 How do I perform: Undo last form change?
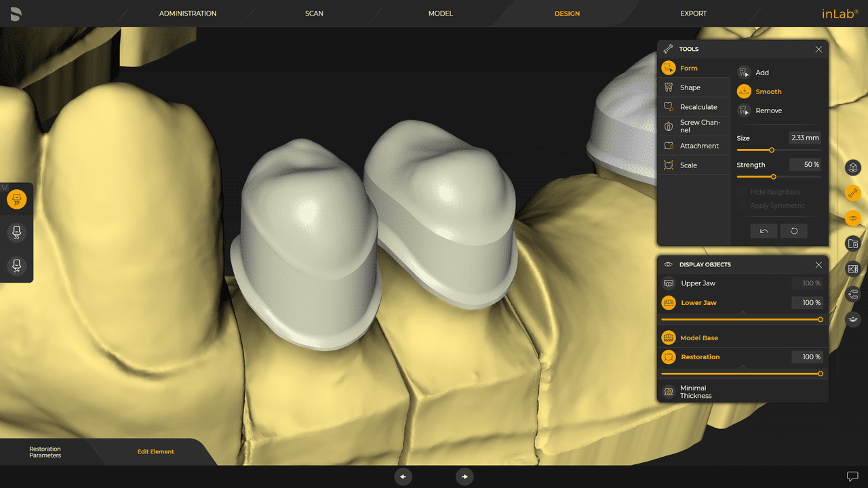tap(764, 230)
